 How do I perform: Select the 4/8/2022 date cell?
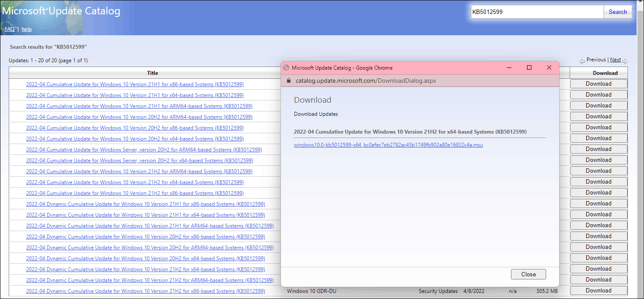click(x=474, y=291)
